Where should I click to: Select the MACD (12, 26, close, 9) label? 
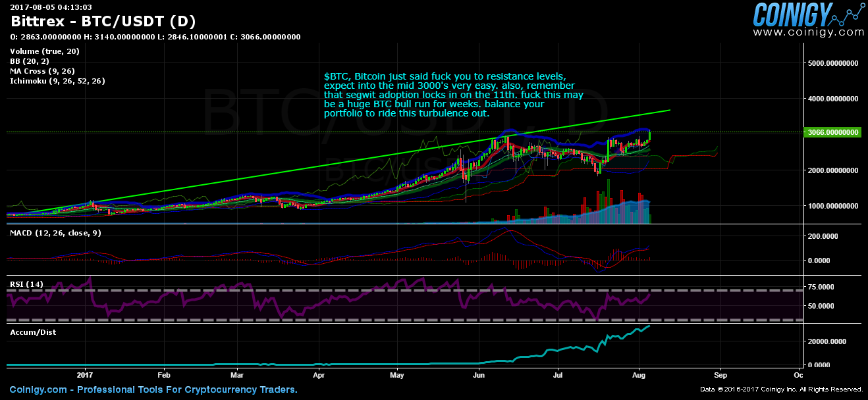55,233
